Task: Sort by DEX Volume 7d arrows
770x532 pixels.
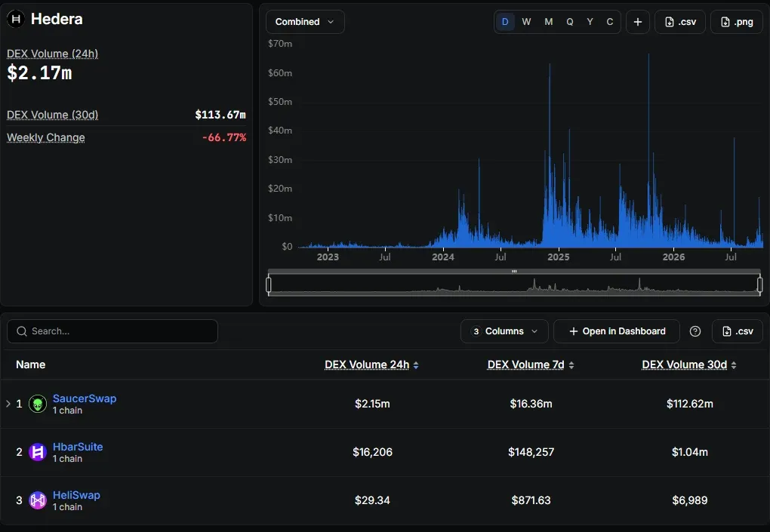Action: click(571, 365)
